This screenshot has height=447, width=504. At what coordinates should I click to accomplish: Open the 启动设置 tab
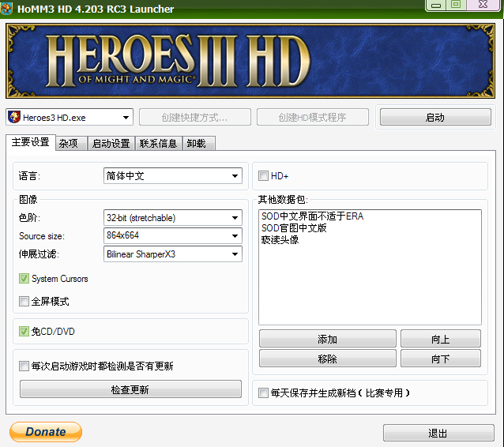(111, 143)
